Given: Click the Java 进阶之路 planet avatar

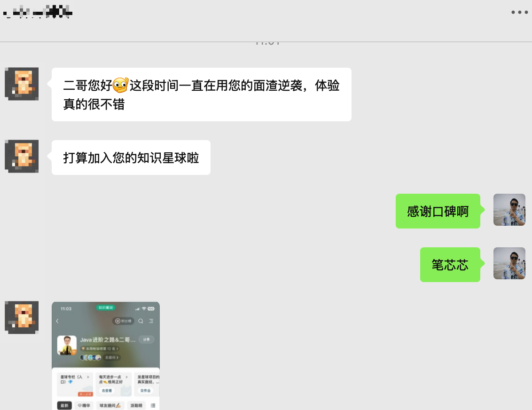Looking at the screenshot, I should (x=67, y=345).
